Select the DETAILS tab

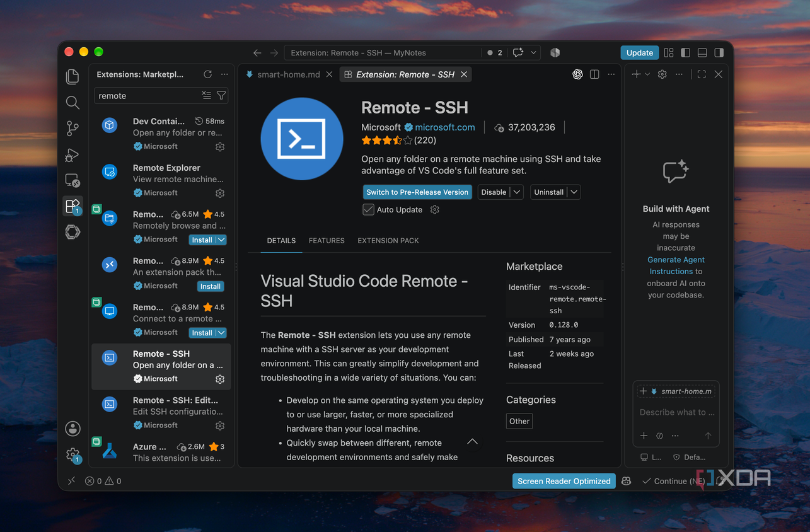click(281, 241)
